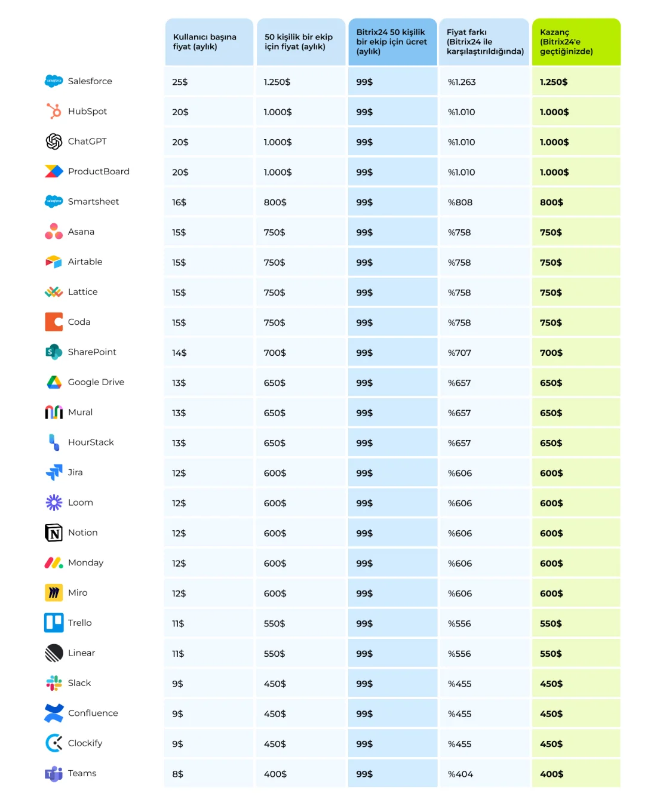Select the Miro yellow icon
Viewport: 657px width, 812px height.
(x=54, y=593)
